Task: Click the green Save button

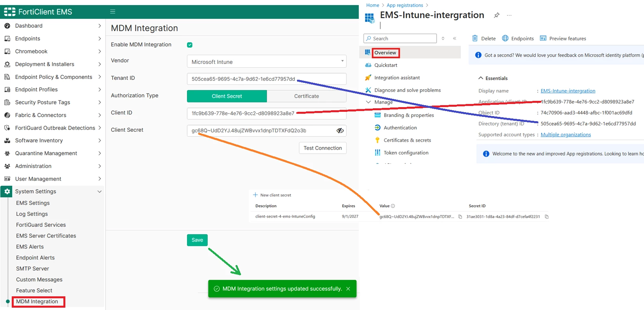Action: 197,240
